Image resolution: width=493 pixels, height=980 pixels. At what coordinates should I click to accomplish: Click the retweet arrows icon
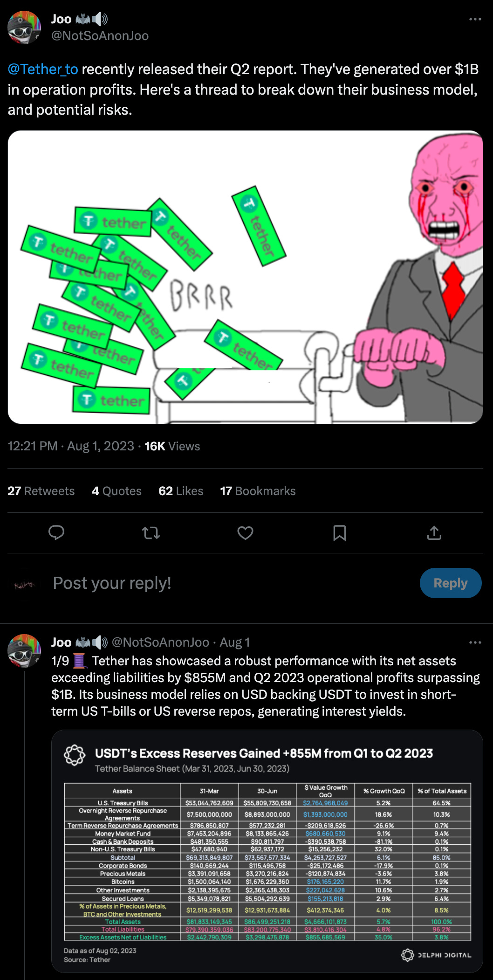click(151, 532)
